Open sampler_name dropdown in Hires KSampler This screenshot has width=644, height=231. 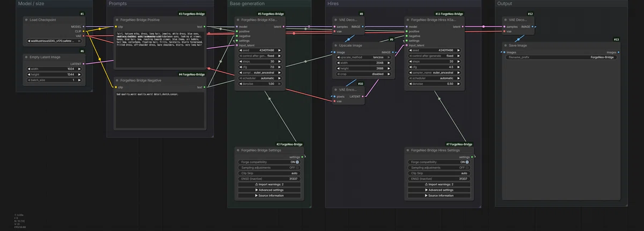[x=435, y=73]
